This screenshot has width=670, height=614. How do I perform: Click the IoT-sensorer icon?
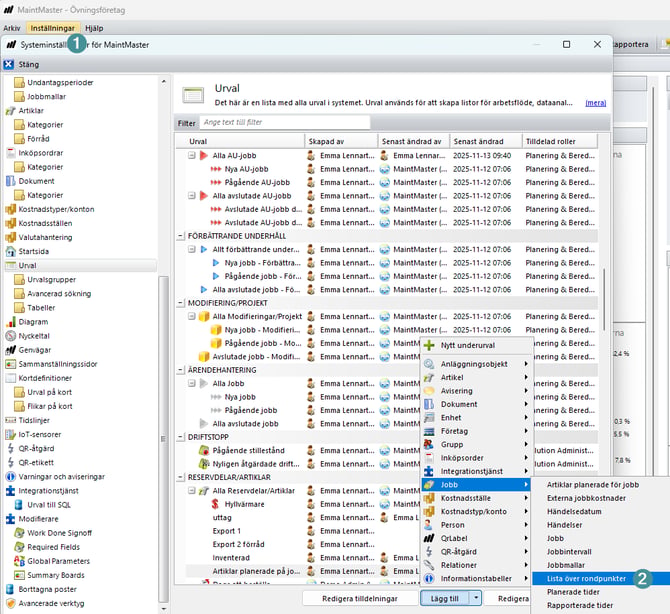[x=10, y=435]
